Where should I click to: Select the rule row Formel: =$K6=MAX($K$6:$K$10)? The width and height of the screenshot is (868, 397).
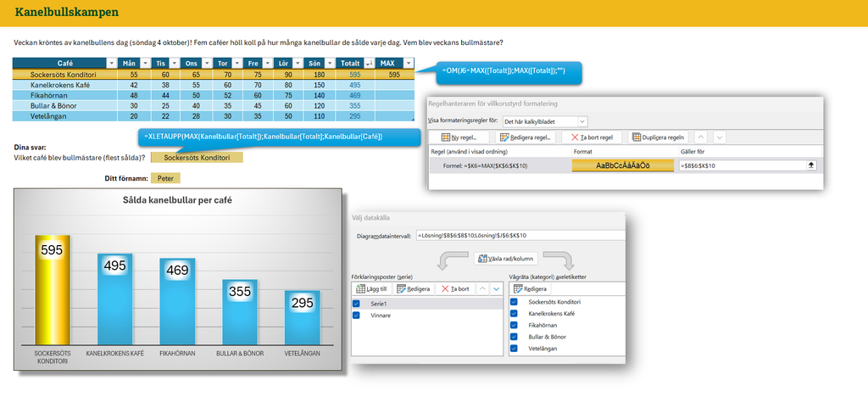pos(626,165)
